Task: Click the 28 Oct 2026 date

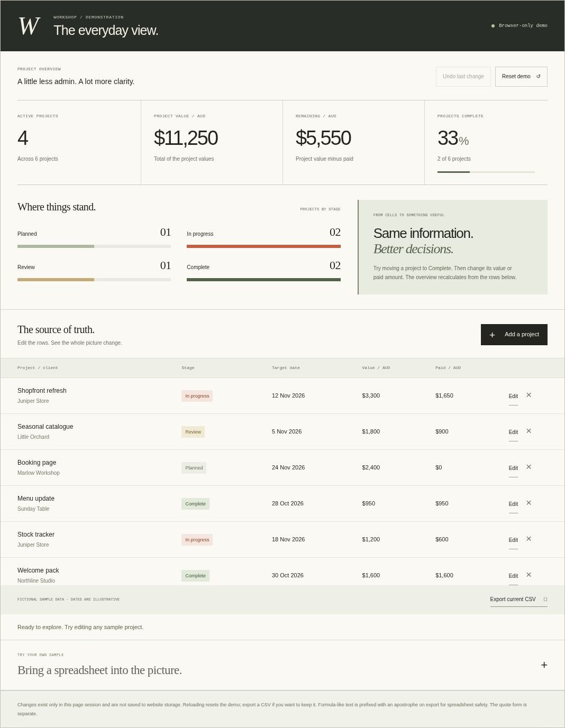Action: click(288, 503)
